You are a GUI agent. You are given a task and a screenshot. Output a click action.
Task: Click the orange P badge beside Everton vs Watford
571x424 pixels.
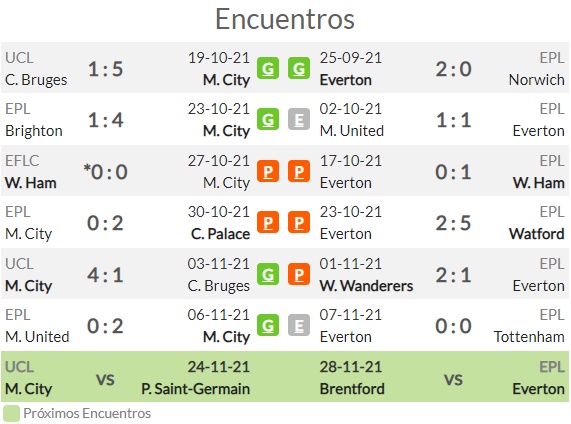pos(299,222)
